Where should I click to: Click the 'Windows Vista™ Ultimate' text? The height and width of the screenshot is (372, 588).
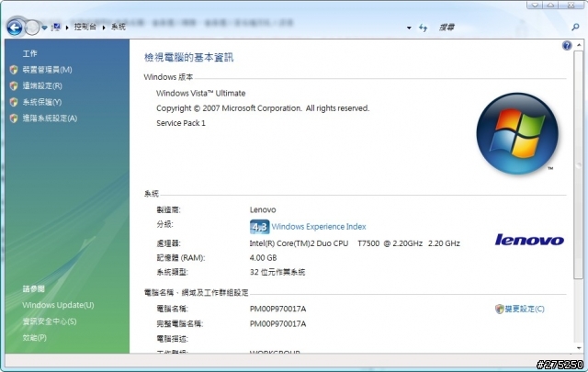tap(200, 94)
